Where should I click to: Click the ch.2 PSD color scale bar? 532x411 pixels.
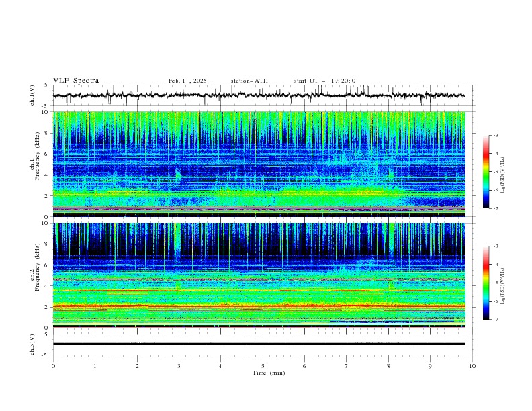click(x=486, y=283)
